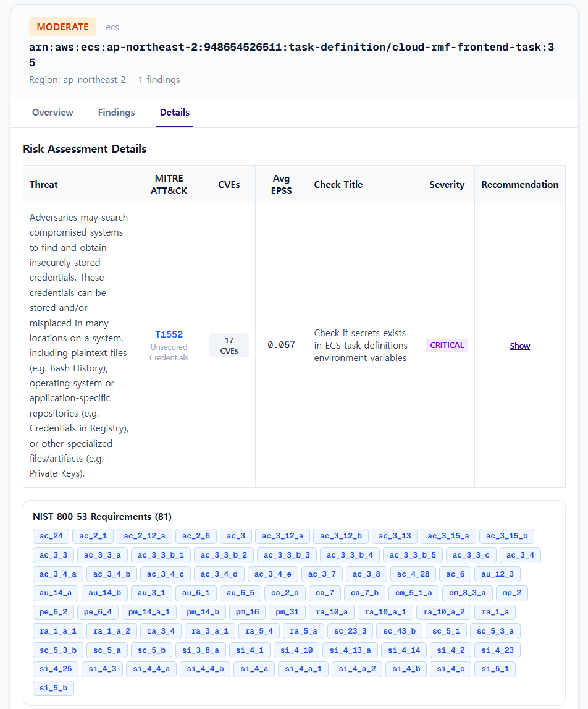588x709 pixels.
Task: Click the CRITICAL severity badge
Action: tap(447, 345)
